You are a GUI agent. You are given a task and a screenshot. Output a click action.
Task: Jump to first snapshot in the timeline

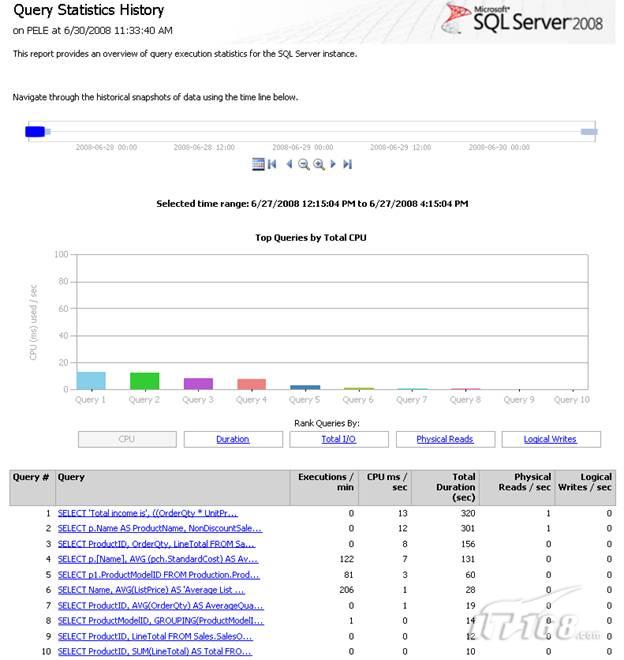click(272, 164)
